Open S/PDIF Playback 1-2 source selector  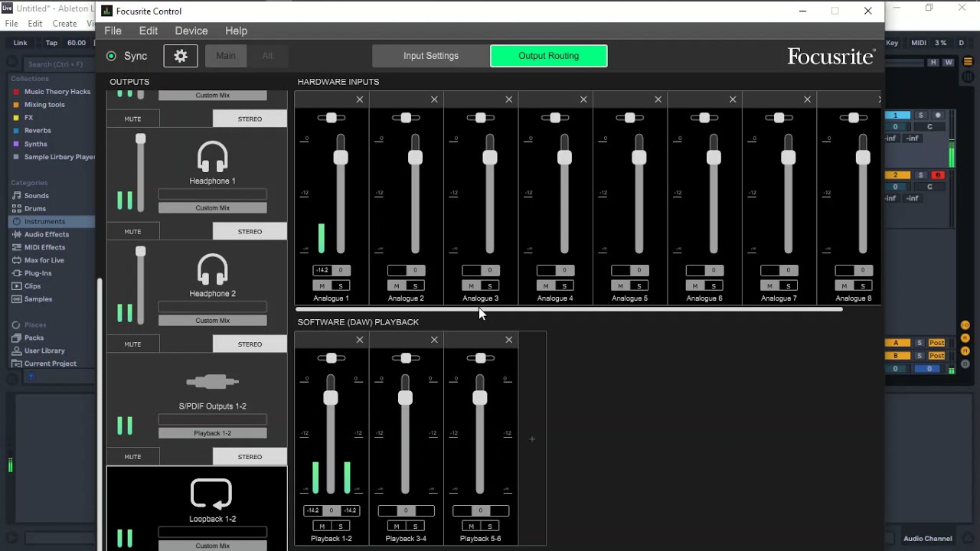click(213, 433)
